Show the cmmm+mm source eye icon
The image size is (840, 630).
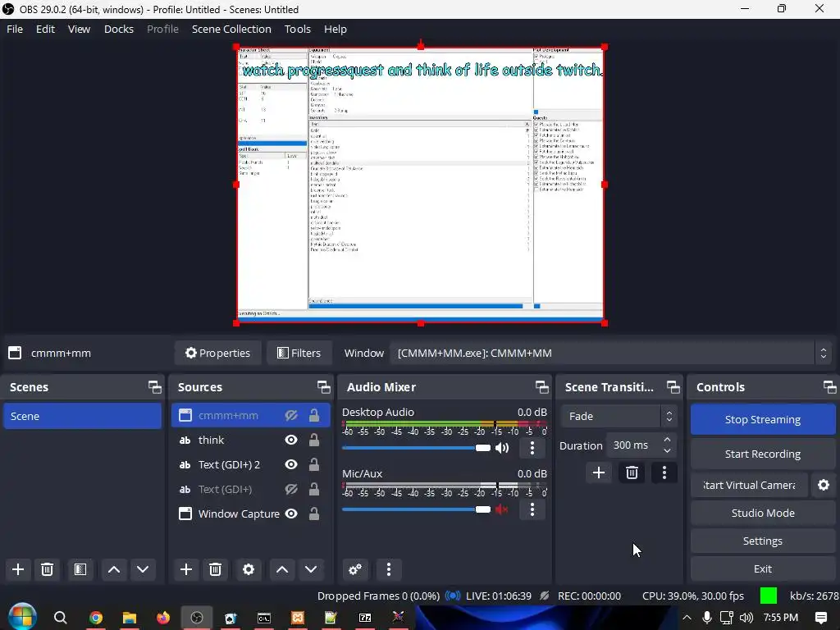point(291,416)
